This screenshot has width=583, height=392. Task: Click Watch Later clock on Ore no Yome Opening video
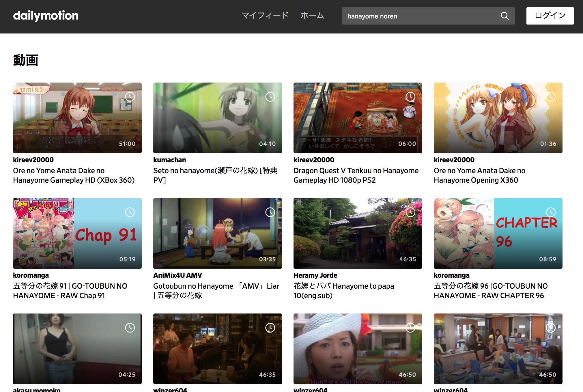[551, 97]
